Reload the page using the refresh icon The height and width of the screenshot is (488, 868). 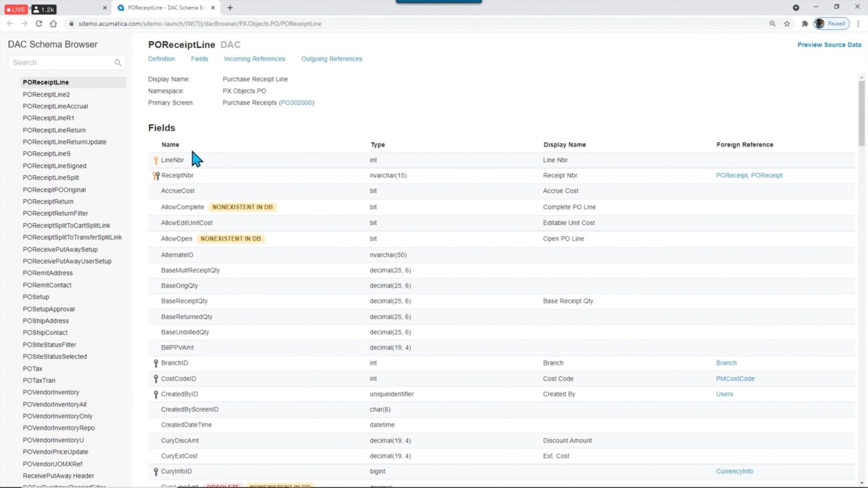[x=38, y=24]
